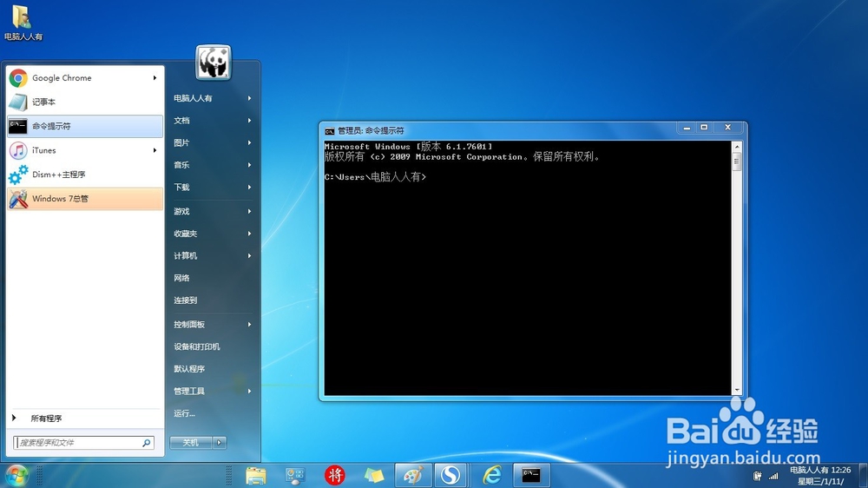This screenshot has height=488, width=868.
Task: Click the 关机 shutdown button
Action: point(191,443)
